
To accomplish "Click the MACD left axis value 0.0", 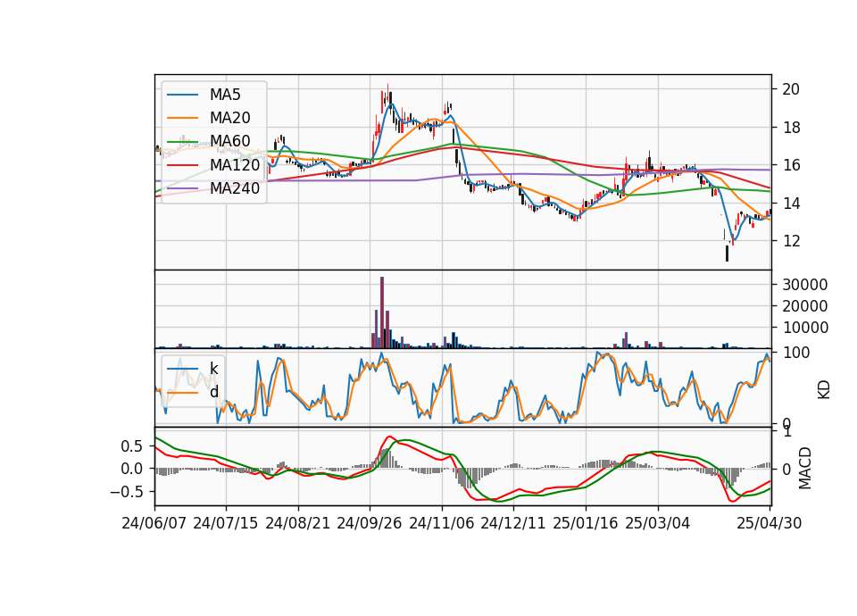I will (132, 469).
